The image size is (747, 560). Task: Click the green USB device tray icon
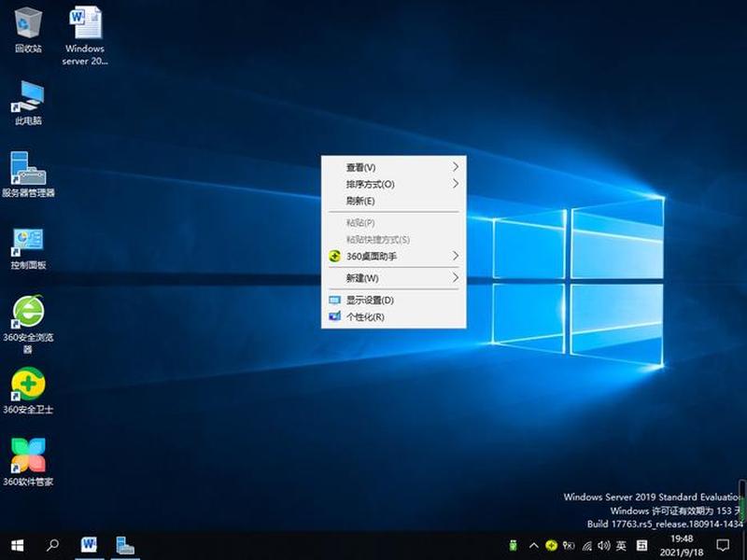pos(513,545)
